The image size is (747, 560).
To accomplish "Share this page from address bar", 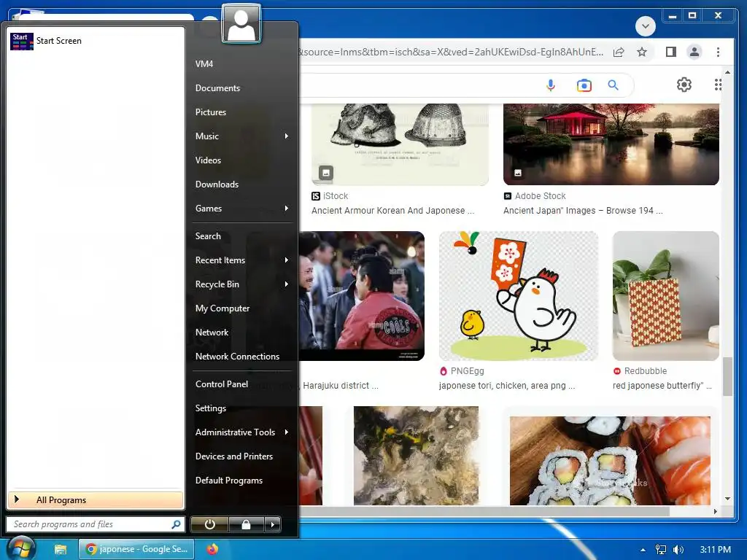I will click(x=619, y=52).
